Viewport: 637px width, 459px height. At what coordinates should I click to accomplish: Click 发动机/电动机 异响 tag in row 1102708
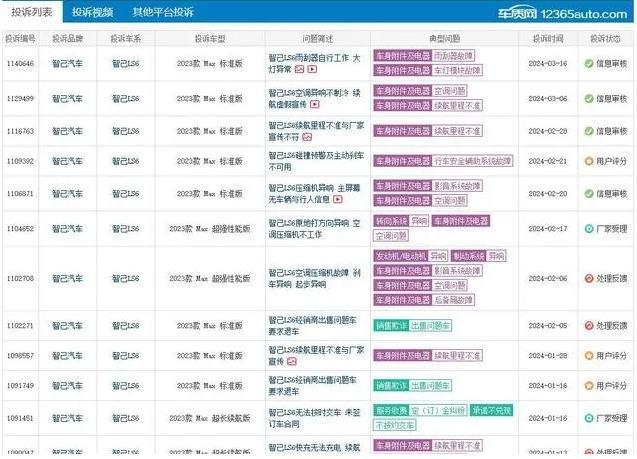pyautogui.click(x=411, y=256)
